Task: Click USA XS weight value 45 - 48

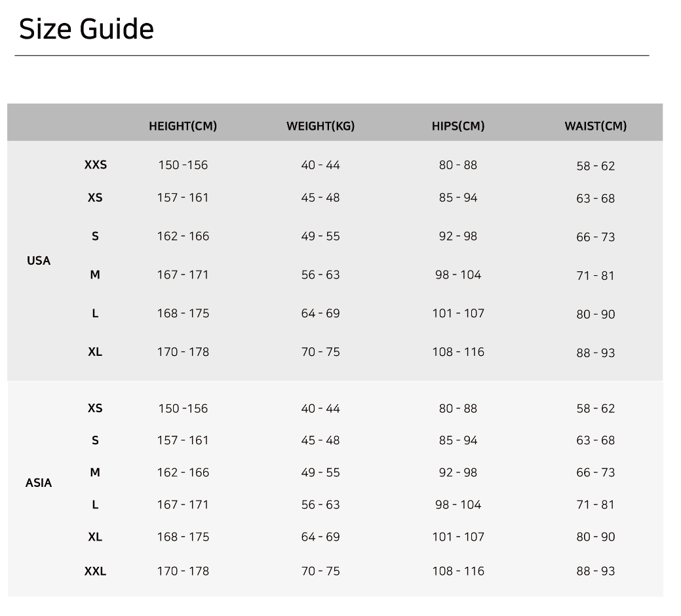Action: coord(321,197)
